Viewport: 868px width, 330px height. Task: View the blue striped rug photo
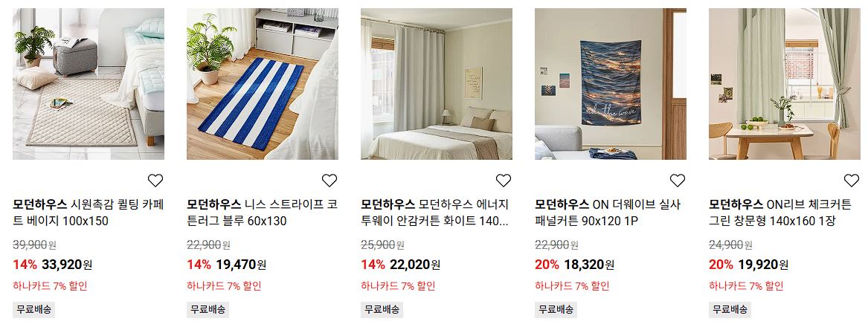point(263,84)
